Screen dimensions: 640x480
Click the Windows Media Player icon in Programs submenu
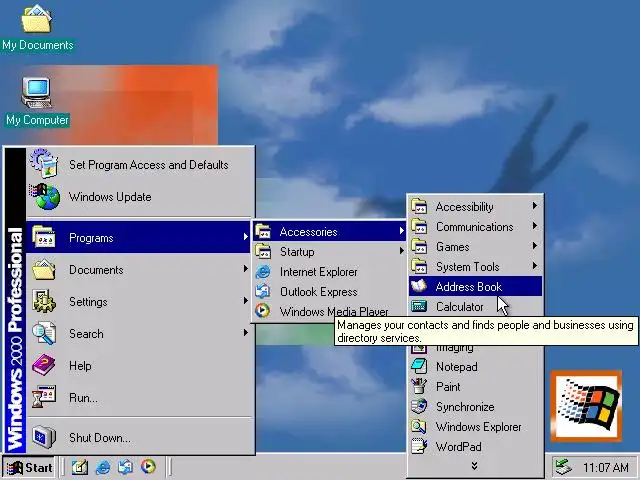click(262, 311)
